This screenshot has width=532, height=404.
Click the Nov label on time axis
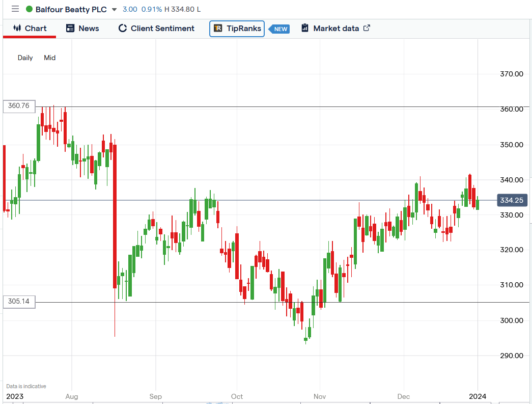320,396
